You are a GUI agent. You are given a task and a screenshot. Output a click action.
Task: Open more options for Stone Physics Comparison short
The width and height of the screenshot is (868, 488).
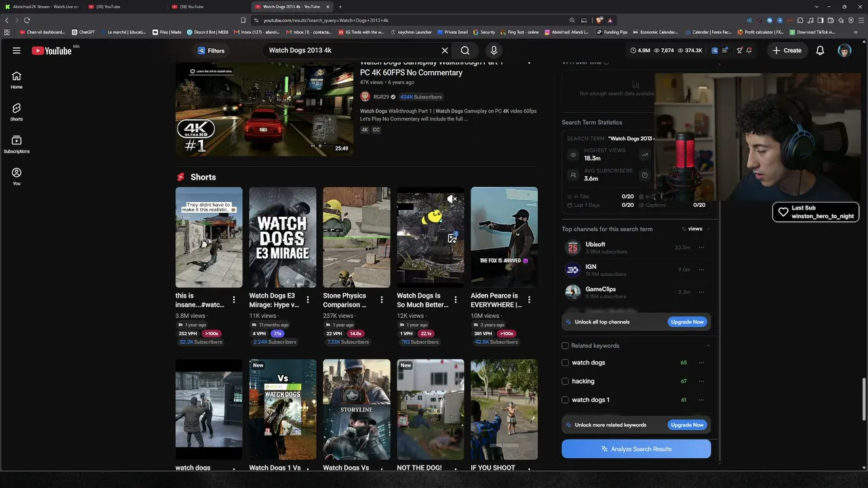[382, 300]
